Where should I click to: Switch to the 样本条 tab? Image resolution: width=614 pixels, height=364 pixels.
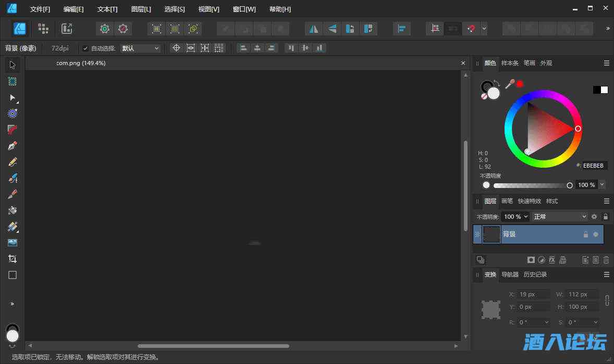click(x=510, y=63)
